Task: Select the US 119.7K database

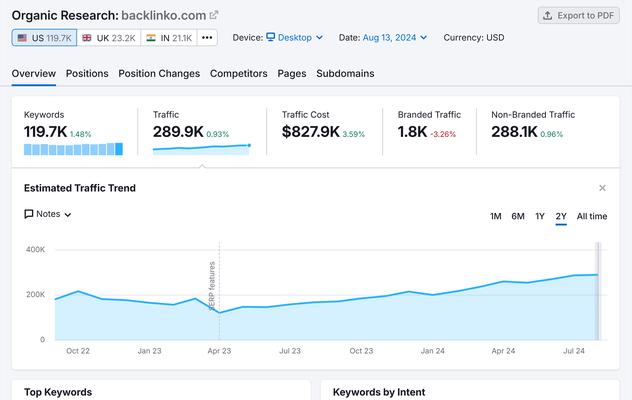Action: (x=44, y=38)
